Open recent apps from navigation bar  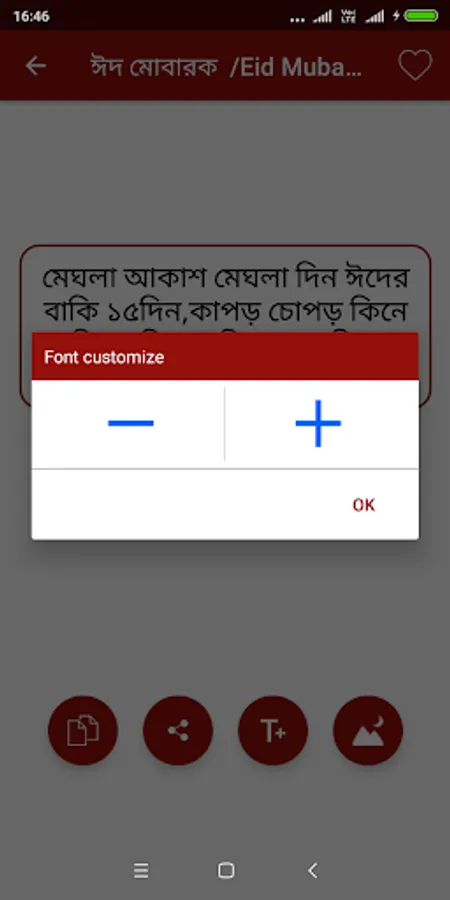(141, 871)
